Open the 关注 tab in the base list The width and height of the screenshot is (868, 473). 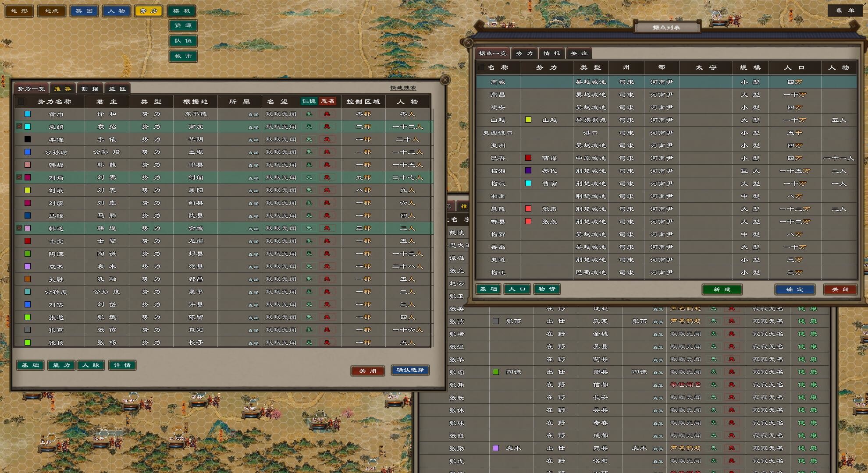(x=579, y=53)
